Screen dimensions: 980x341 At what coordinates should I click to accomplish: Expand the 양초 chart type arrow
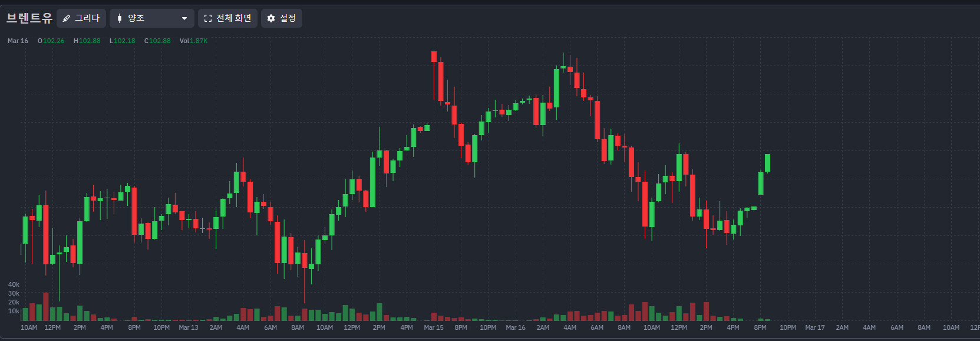(x=184, y=18)
